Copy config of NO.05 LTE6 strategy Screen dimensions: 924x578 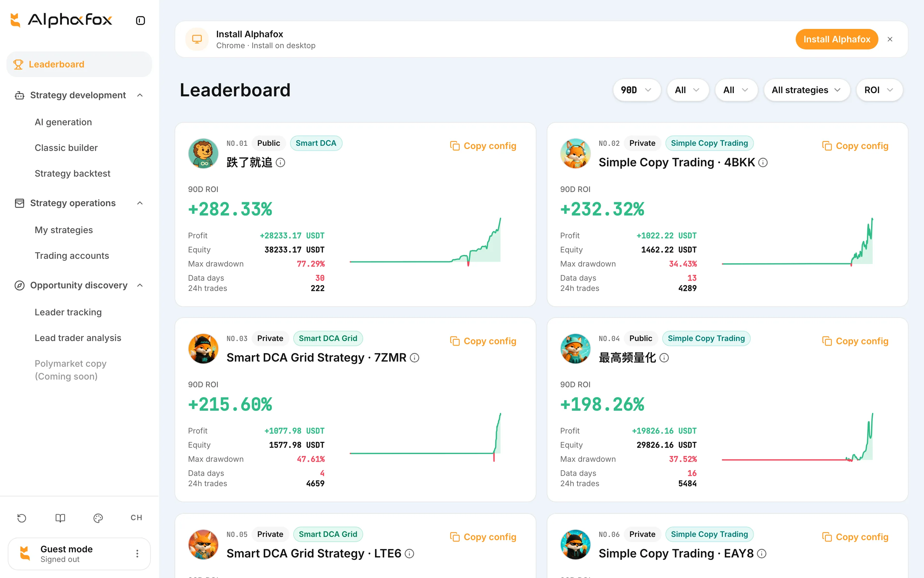pos(483,537)
